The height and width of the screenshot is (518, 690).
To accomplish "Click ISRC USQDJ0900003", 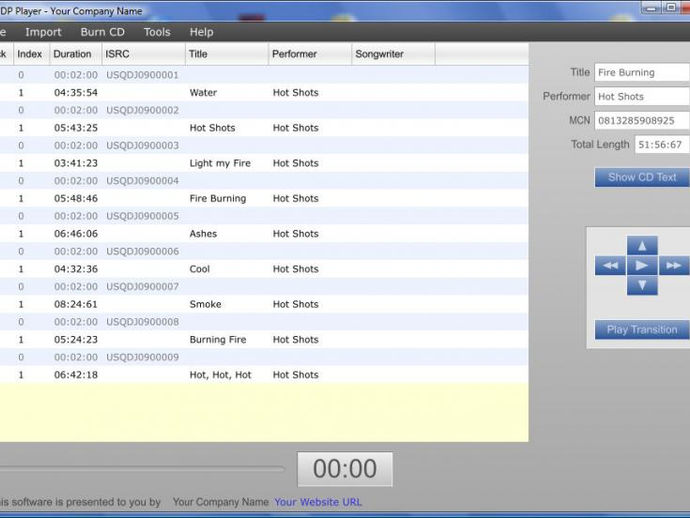I will point(143,146).
